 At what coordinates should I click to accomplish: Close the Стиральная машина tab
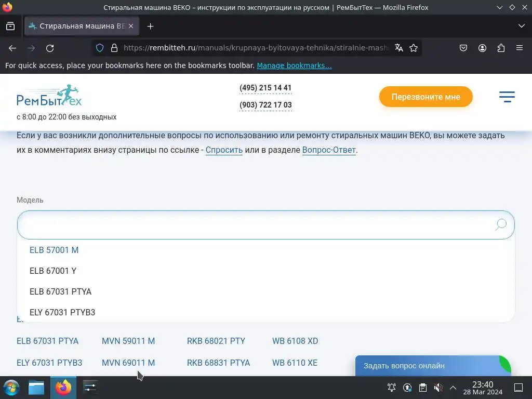(x=131, y=26)
